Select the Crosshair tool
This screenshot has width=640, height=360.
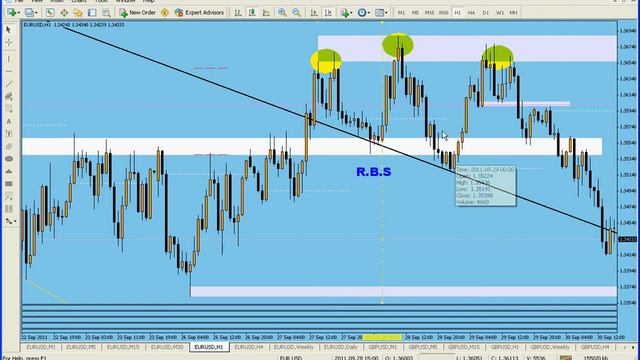click(9, 42)
